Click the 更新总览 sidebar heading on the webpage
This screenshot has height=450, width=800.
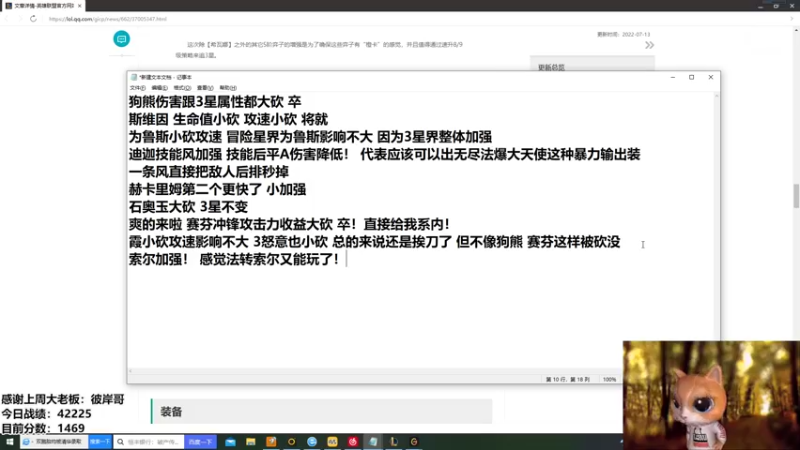point(552,67)
